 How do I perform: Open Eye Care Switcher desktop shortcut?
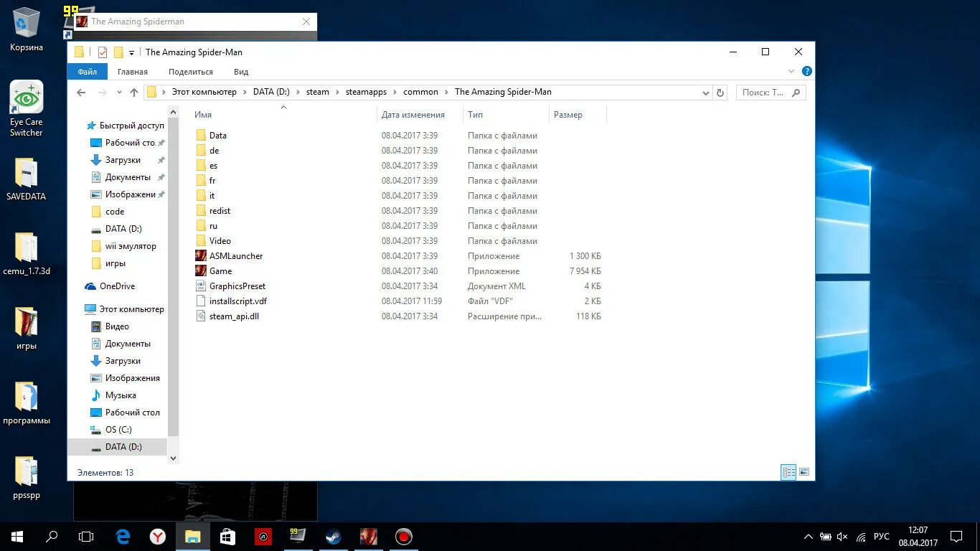[x=27, y=108]
